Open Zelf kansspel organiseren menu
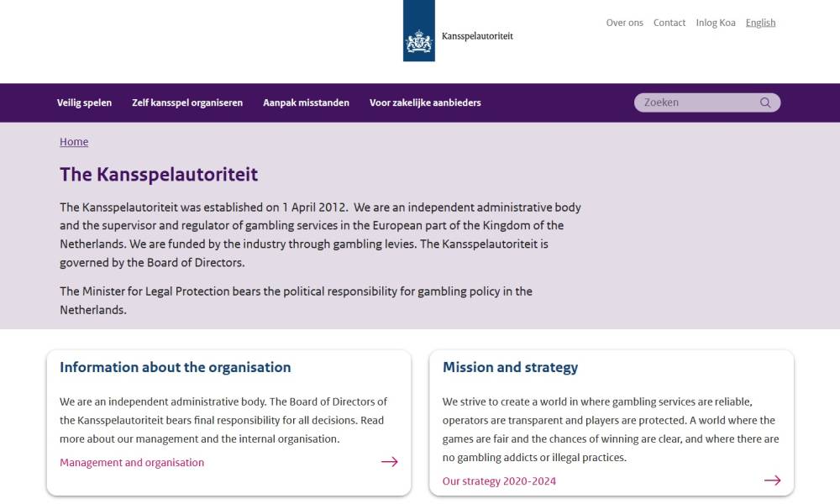 pyautogui.click(x=187, y=102)
